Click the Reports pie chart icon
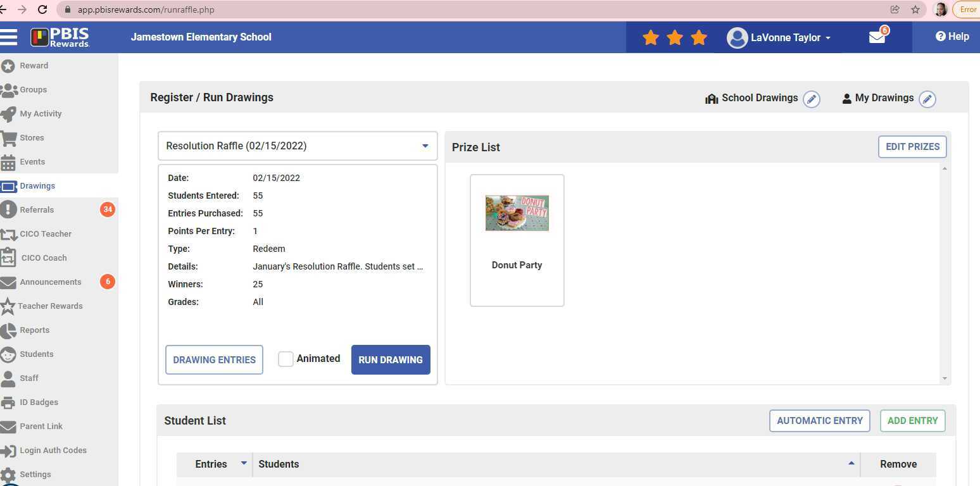Viewport: 980px width, 486px height. (8, 330)
